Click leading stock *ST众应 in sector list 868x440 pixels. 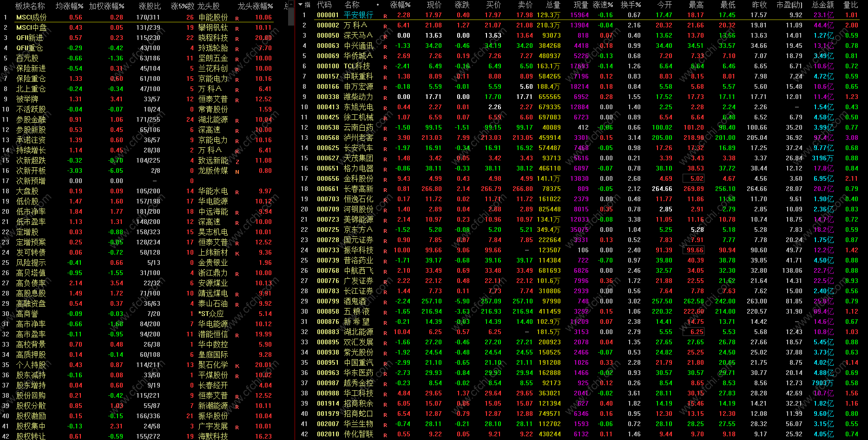tap(211, 314)
